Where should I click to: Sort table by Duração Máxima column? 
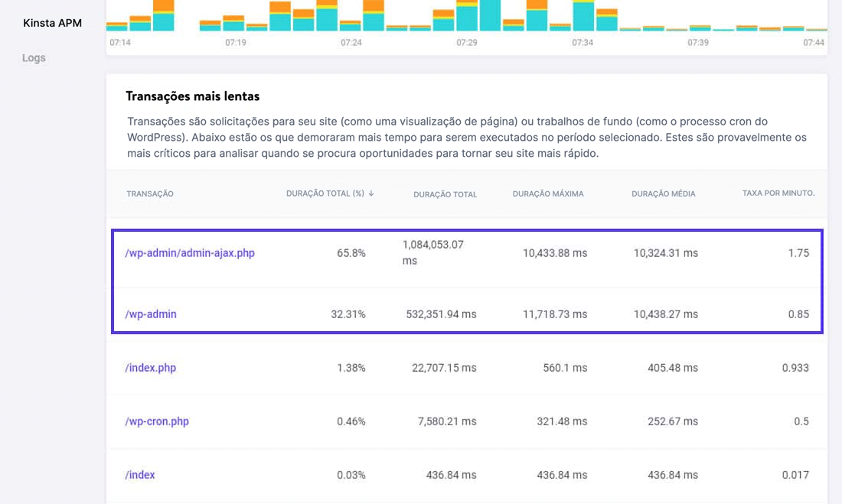point(548,193)
